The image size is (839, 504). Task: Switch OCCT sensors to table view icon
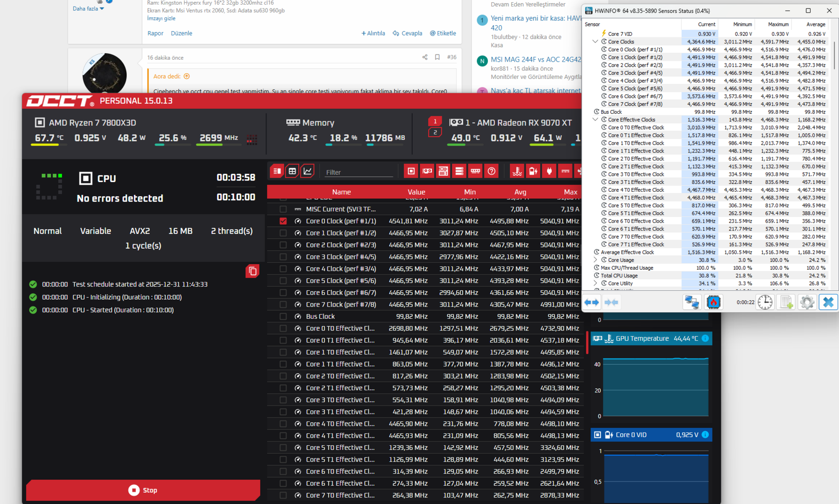click(292, 171)
